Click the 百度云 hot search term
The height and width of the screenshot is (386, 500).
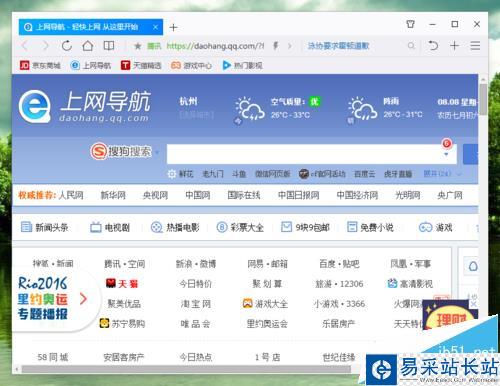tap(364, 174)
